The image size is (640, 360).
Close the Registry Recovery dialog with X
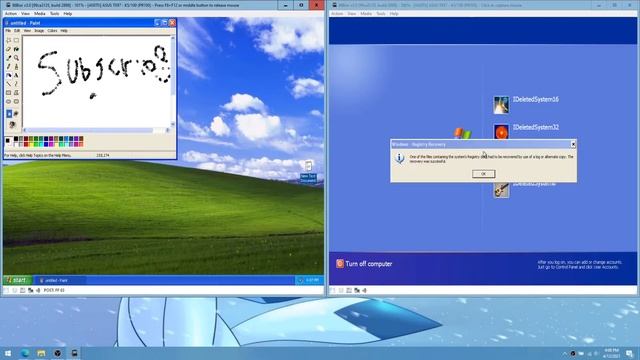tap(573, 144)
